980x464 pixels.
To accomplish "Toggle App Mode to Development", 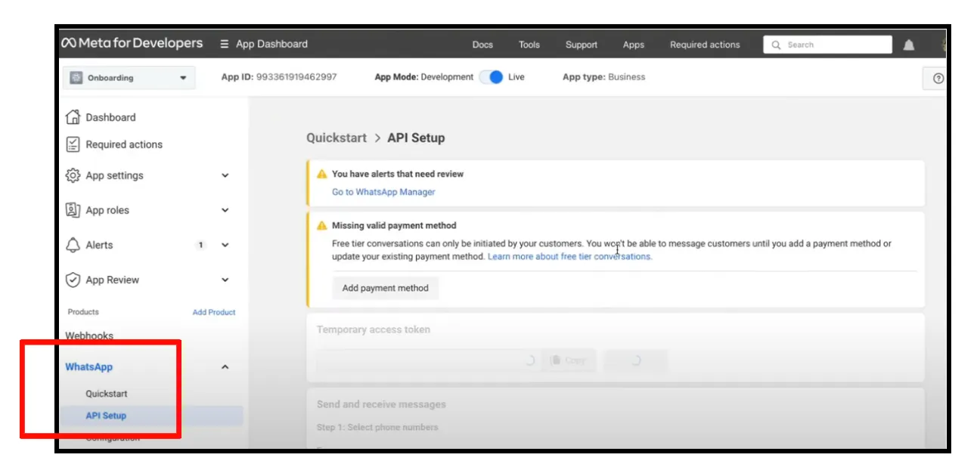I will click(x=492, y=77).
